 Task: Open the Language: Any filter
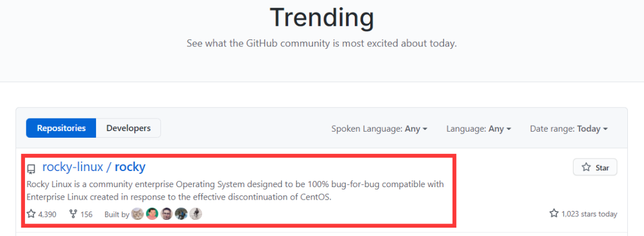pos(479,129)
